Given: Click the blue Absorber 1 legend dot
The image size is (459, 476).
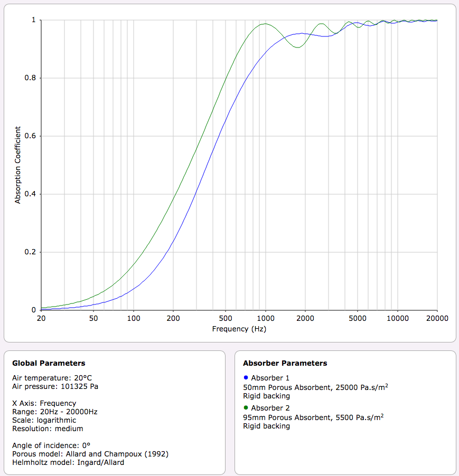Looking at the screenshot, I should pos(246,377).
